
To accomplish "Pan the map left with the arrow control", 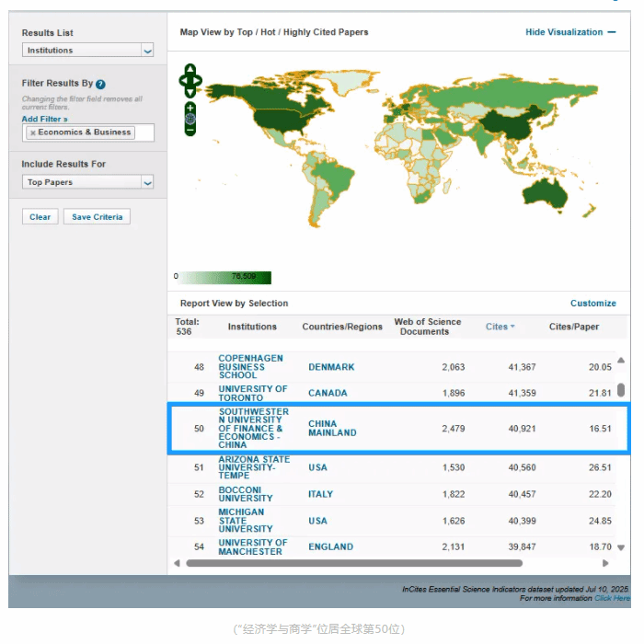I will [x=182, y=81].
